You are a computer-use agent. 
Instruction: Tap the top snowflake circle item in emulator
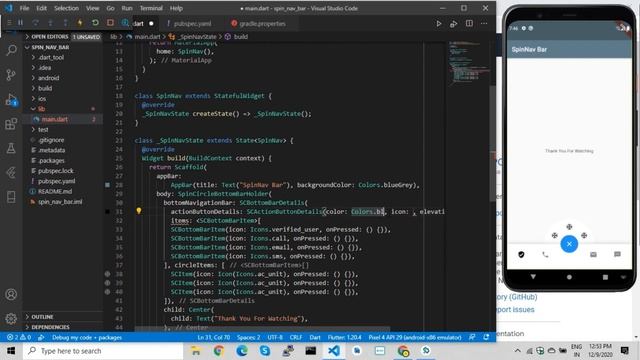point(569,227)
